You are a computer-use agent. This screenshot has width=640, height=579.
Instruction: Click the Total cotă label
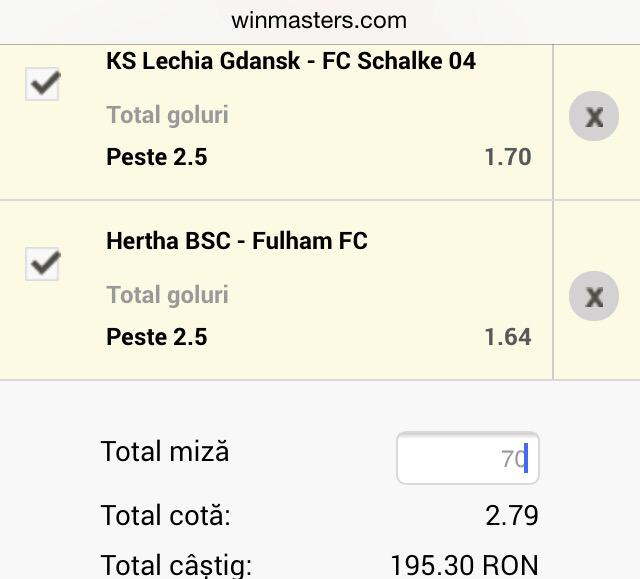(x=165, y=516)
